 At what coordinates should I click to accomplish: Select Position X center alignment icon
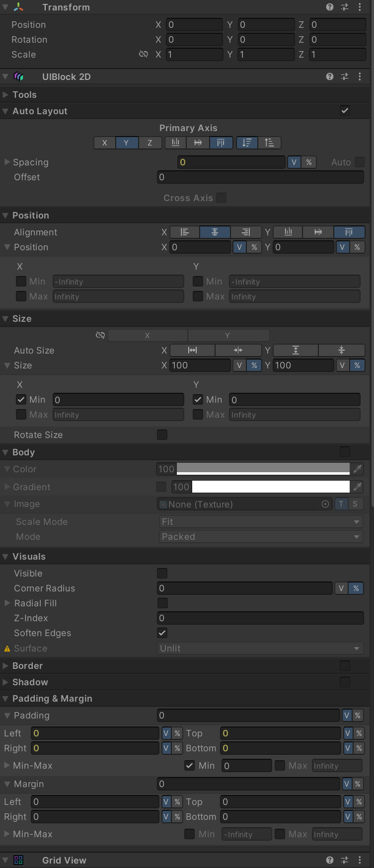click(x=215, y=232)
